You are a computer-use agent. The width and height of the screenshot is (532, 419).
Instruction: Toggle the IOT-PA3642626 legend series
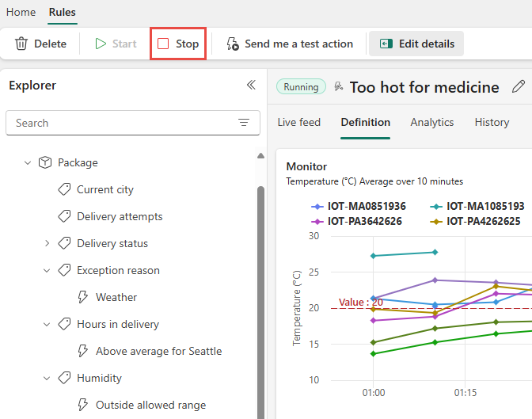click(x=359, y=221)
